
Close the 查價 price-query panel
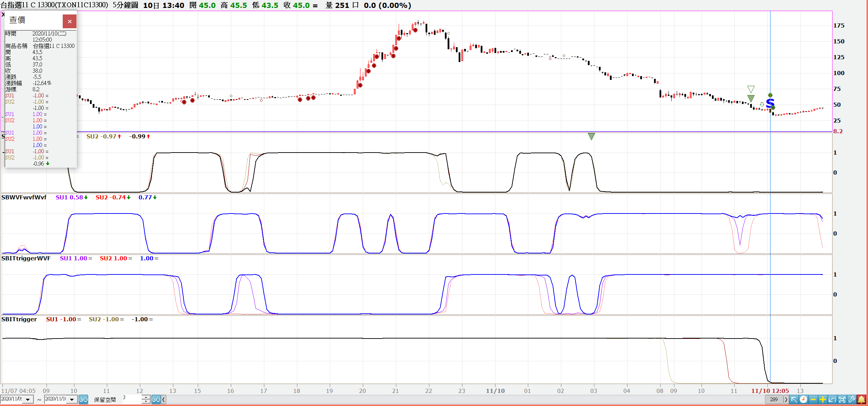coord(69,21)
